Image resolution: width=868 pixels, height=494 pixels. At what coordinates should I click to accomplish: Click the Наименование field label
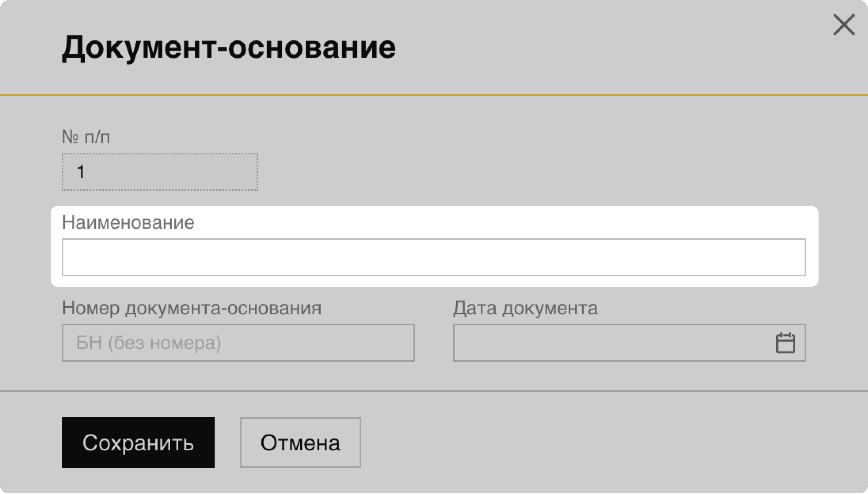click(x=128, y=223)
